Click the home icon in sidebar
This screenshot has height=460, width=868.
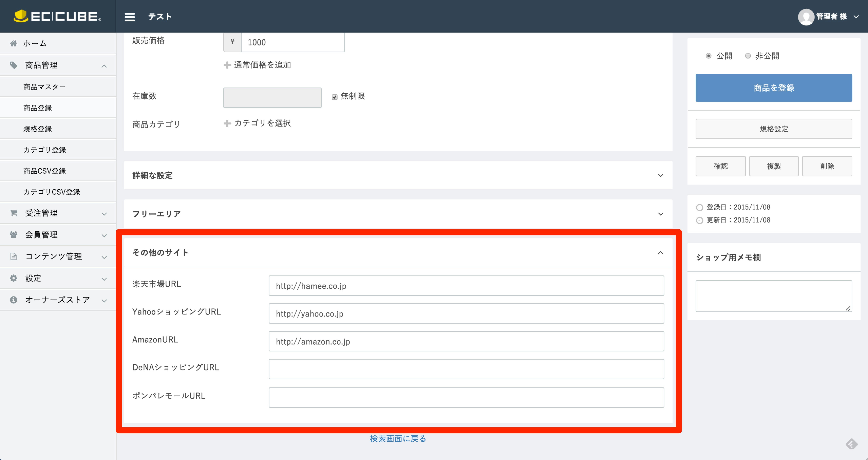[13, 43]
